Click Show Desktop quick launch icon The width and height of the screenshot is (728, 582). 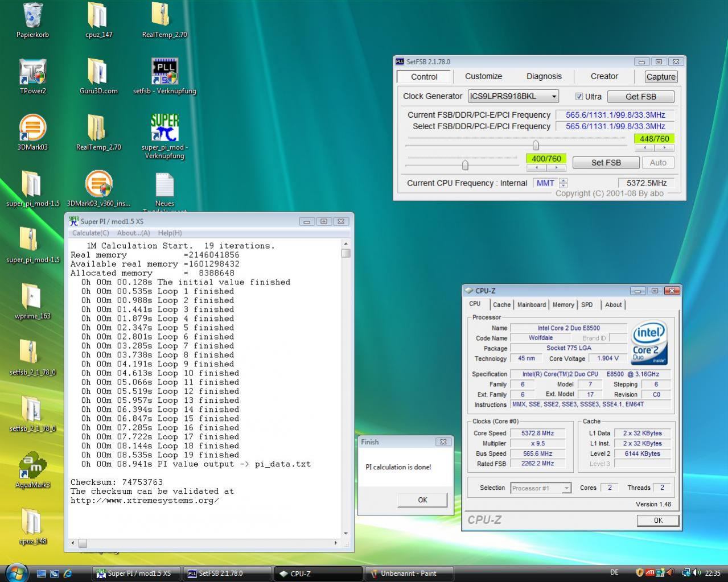[41, 573]
